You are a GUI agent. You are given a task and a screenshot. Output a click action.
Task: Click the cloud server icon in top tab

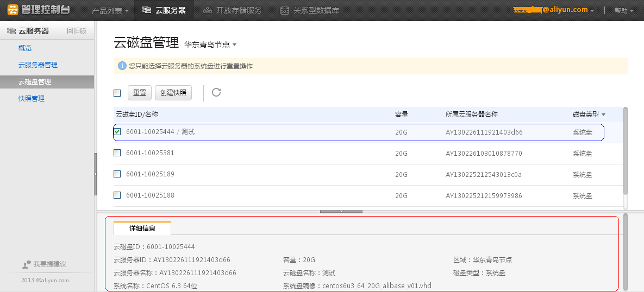146,10
